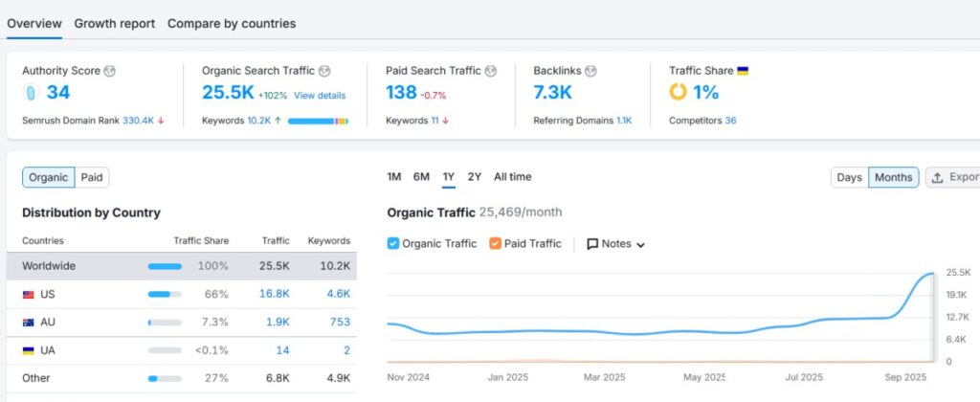This screenshot has width=980, height=402.
Task: Click the UA traffic value 14
Action: (x=283, y=350)
